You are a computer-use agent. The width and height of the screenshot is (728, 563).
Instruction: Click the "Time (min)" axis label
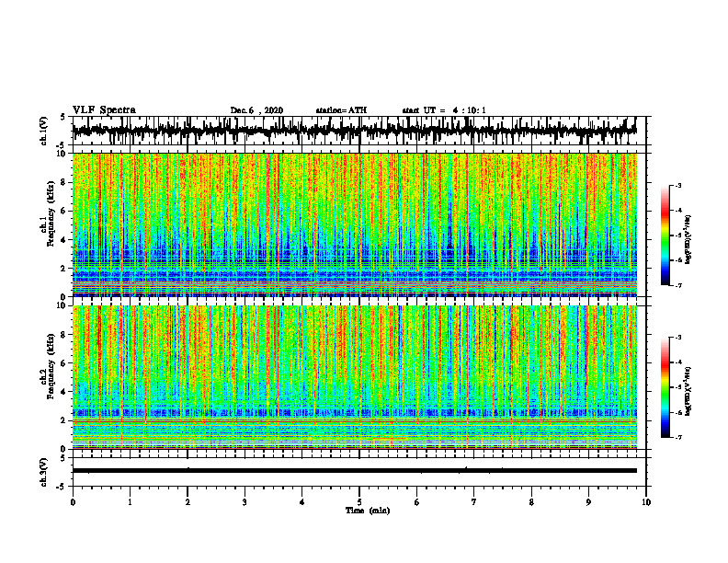point(368,511)
